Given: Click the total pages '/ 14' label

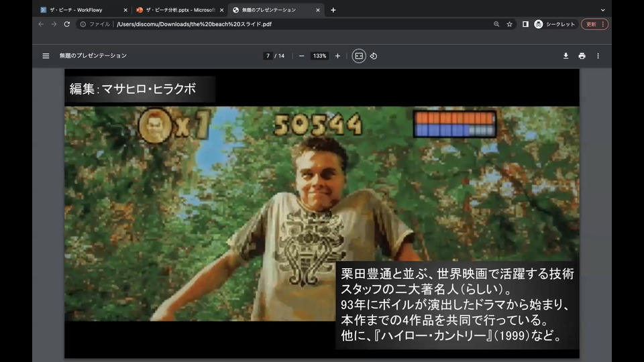Looking at the screenshot, I should 279,56.
